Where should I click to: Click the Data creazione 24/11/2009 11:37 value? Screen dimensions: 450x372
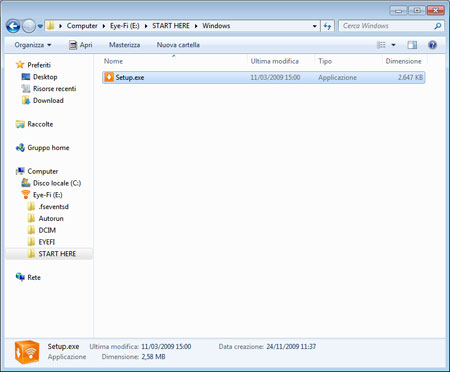pyautogui.click(x=291, y=347)
